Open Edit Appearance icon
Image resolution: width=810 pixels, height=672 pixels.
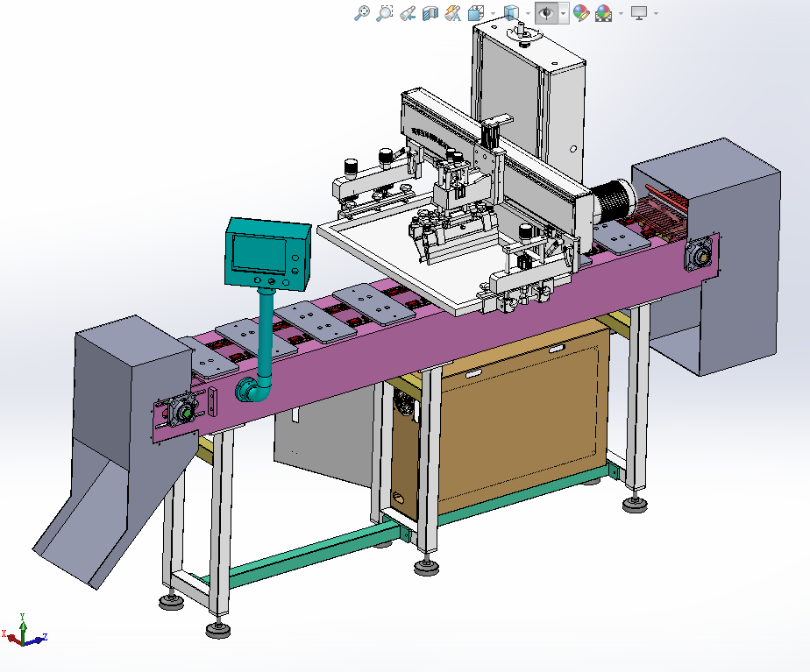(x=581, y=13)
